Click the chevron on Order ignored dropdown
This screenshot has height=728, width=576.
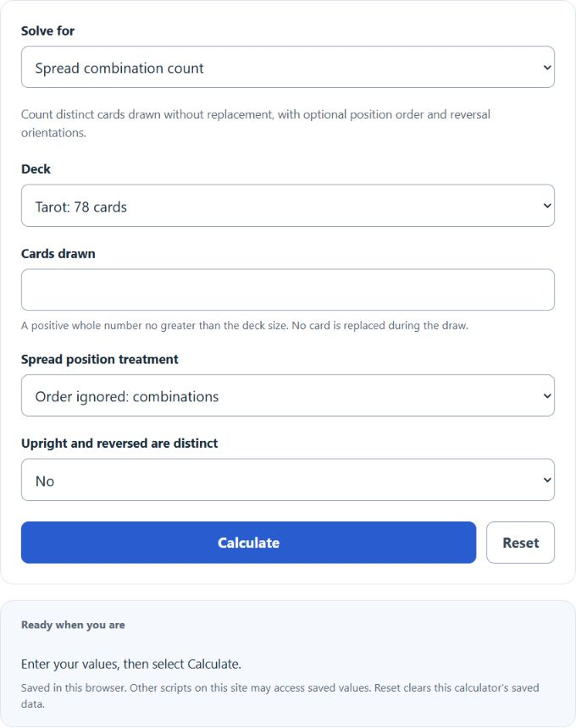point(547,396)
